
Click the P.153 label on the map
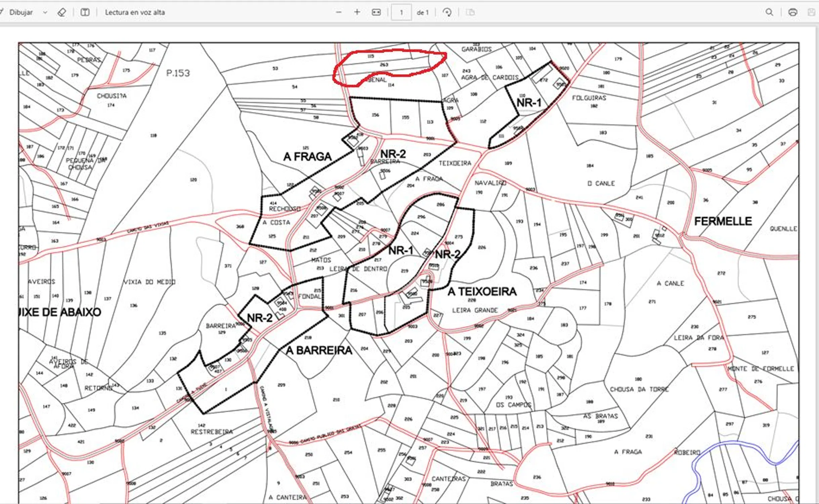[178, 73]
